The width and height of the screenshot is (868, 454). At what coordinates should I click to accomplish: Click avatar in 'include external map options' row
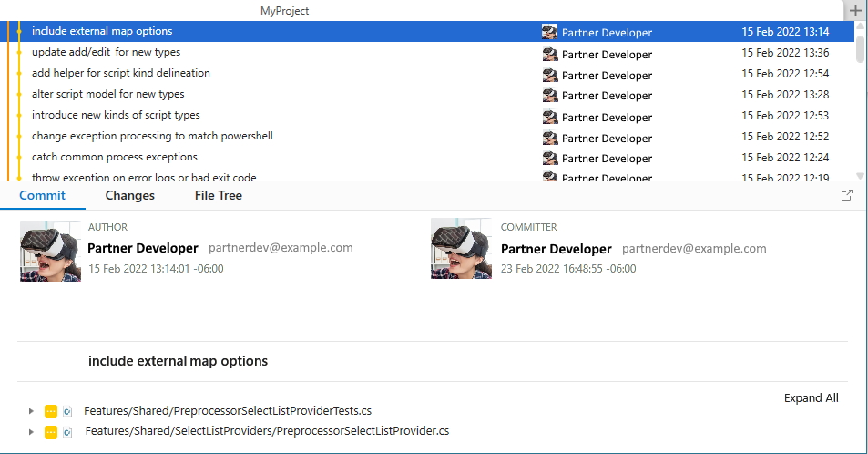tap(550, 32)
